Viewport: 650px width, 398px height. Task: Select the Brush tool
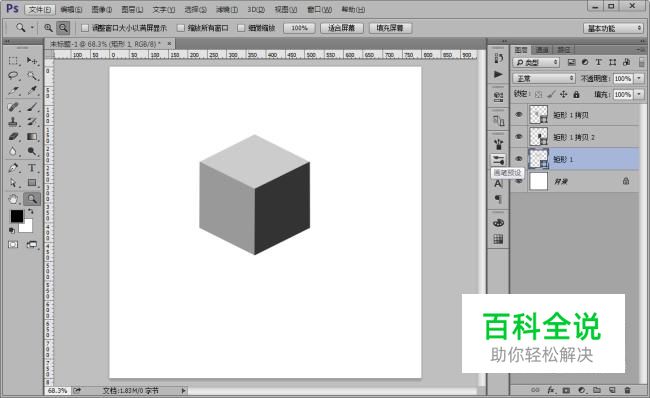coord(32,107)
